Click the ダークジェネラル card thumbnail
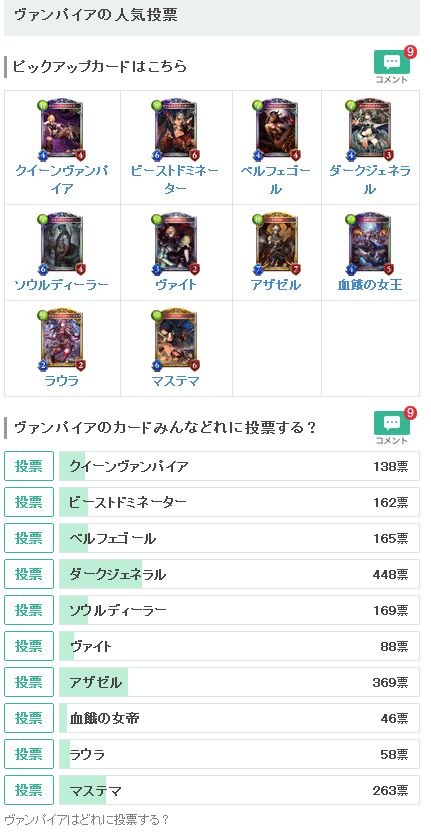This screenshot has height=839, width=431. pyautogui.click(x=369, y=129)
